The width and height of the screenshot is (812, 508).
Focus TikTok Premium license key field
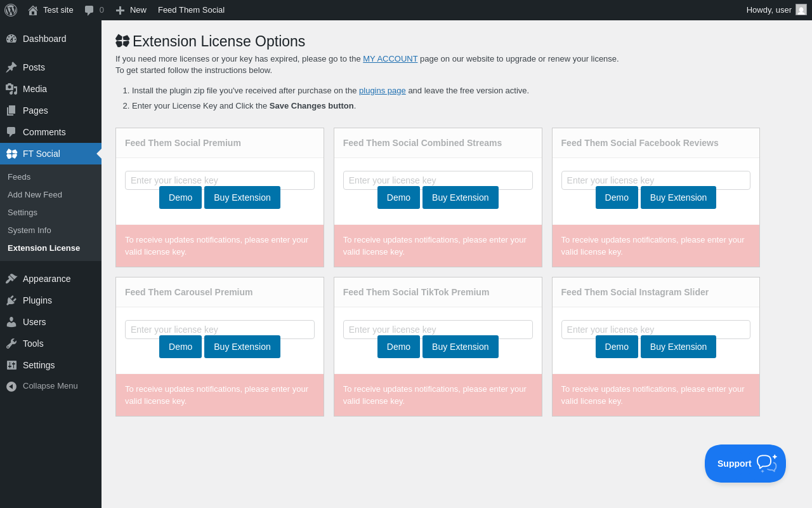point(438,328)
